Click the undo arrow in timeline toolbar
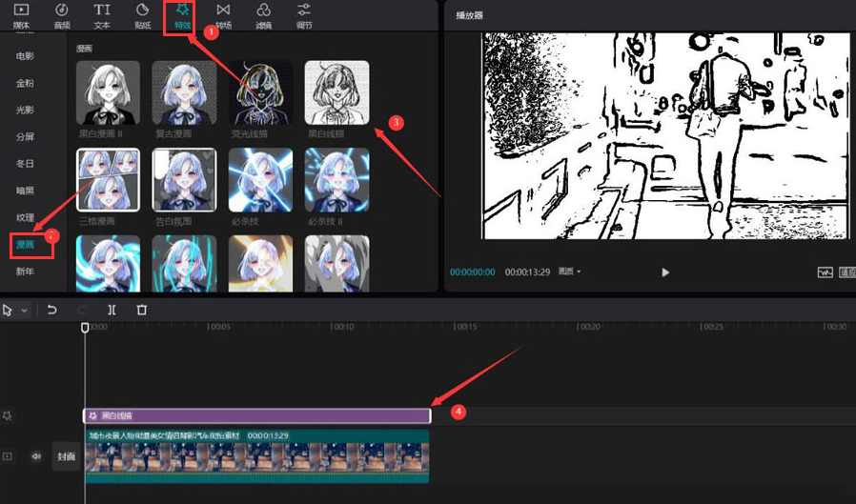This screenshot has width=856, height=504. point(52,310)
